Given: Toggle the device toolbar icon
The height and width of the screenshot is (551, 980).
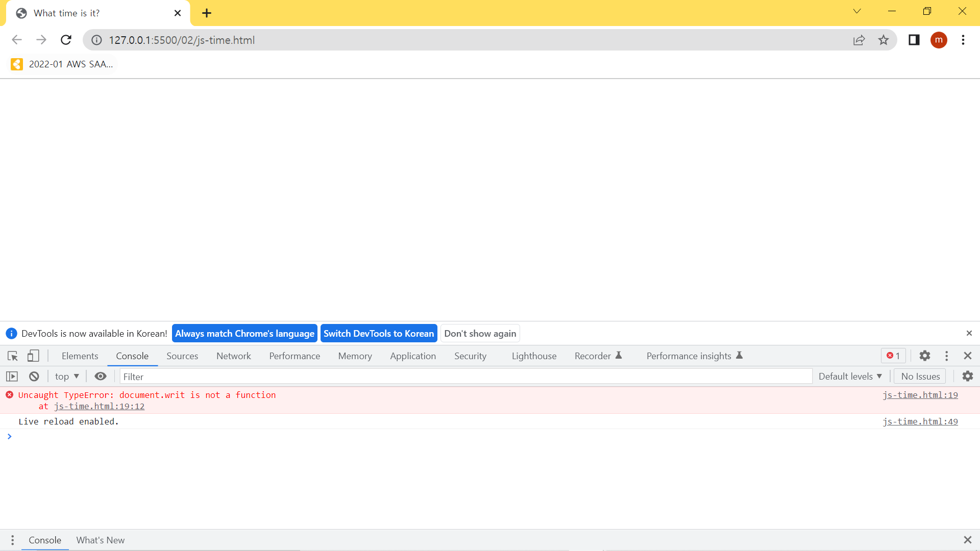Looking at the screenshot, I should tap(33, 356).
